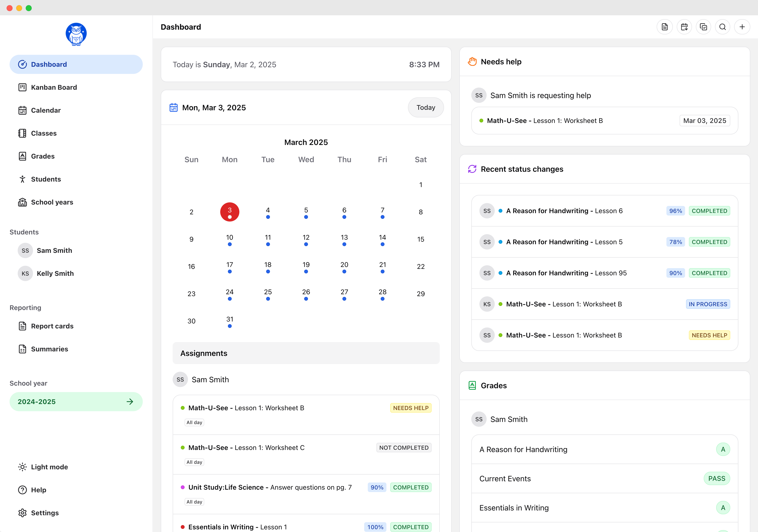Screen dimensions: 758x532
Task: Select March 14 on the calendar
Action: pyautogui.click(x=382, y=237)
